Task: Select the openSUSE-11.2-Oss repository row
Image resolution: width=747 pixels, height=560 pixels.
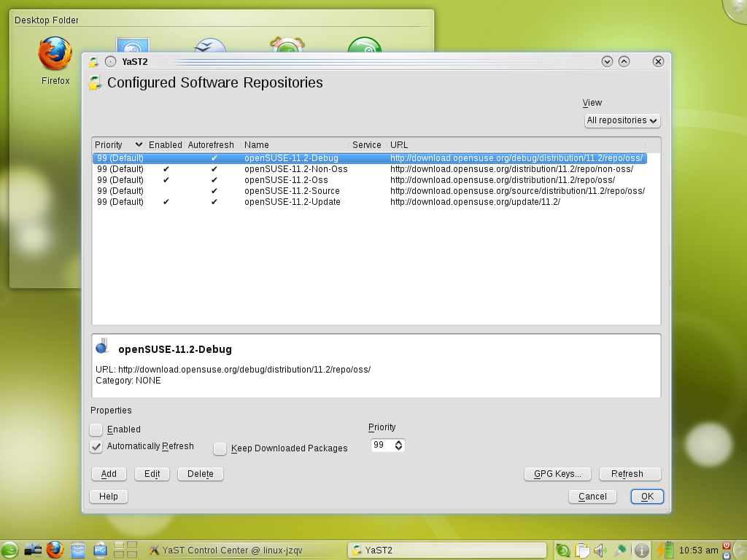Action: tap(370, 180)
